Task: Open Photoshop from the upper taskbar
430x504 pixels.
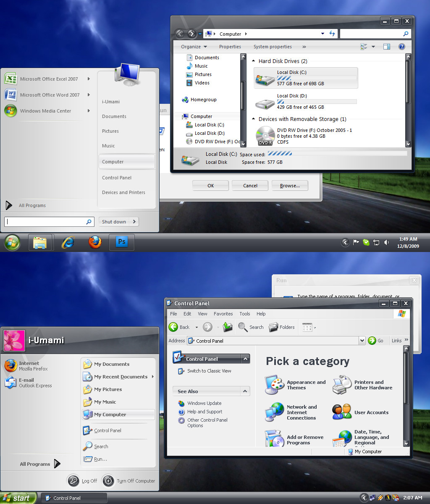Action: click(121, 242)
